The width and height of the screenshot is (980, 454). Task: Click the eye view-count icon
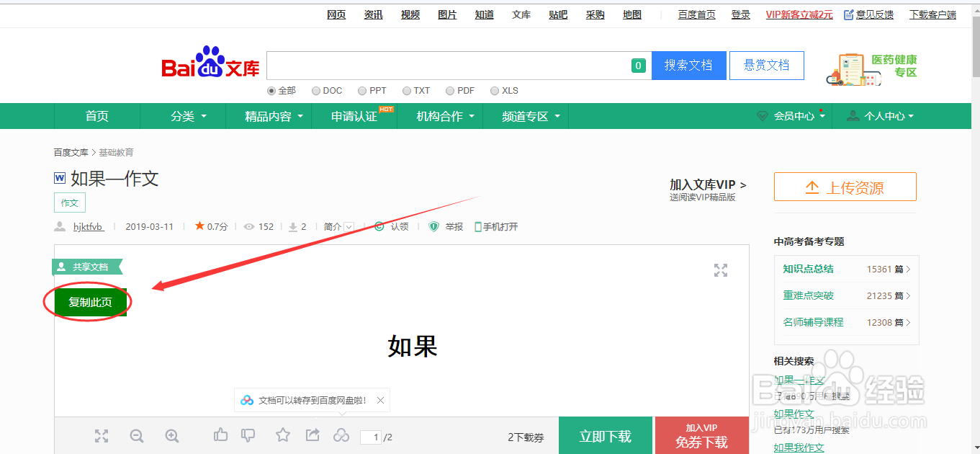click(249, 227)
